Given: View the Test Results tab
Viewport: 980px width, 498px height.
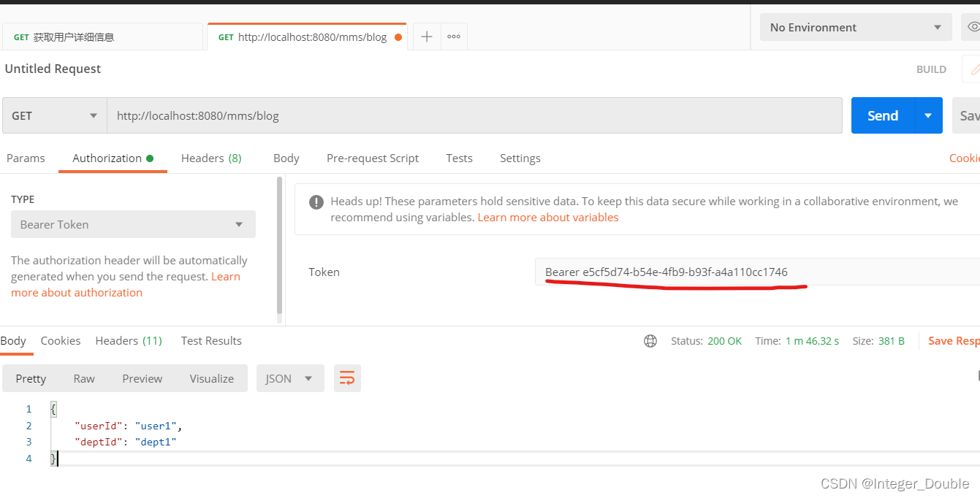Looking at the screenshot, I should pyautogui.click(x=210, y=340).
